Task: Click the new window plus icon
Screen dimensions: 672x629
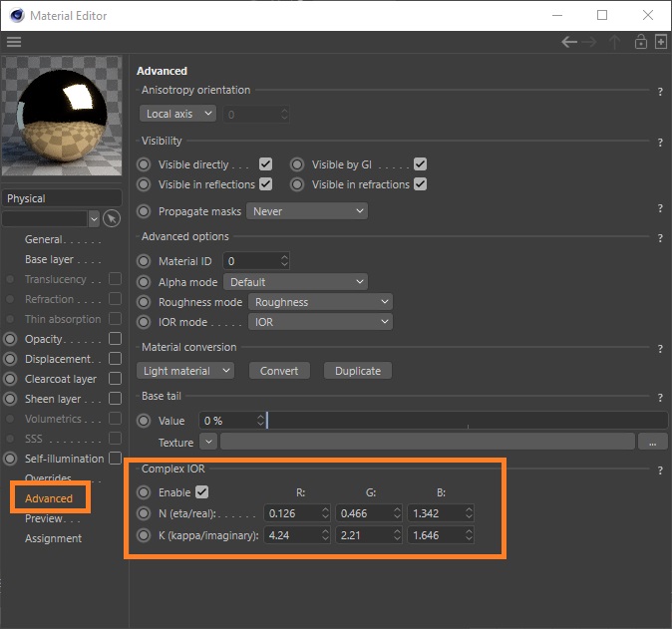Action: [x=660, y=42]
